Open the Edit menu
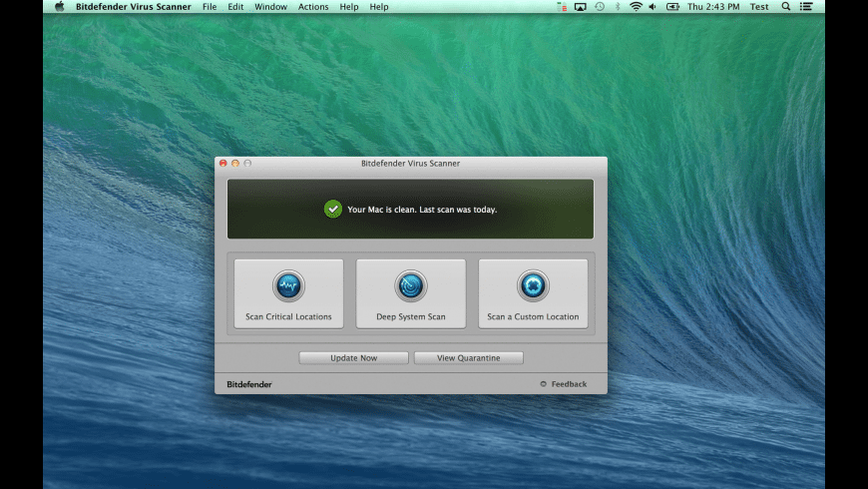Image resolution: width=868 pixels, height=489 pixels. [x=235, y=7]
